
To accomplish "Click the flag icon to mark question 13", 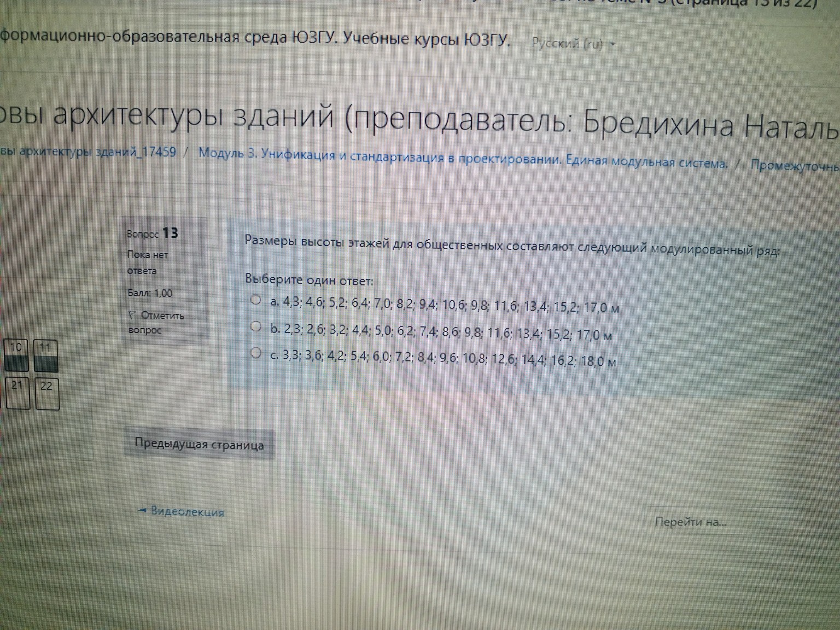I will coord(131,316).
